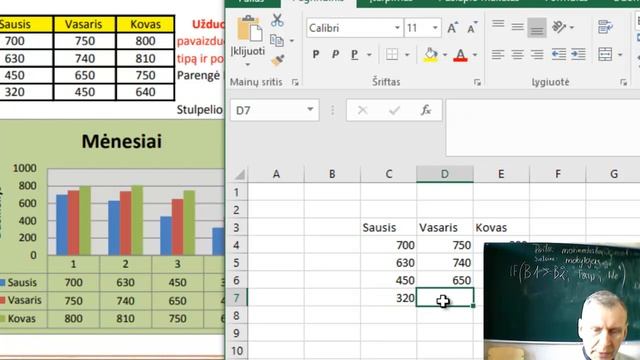640x360 pixels.
Task: Center text horizontally
Action: 518,54
